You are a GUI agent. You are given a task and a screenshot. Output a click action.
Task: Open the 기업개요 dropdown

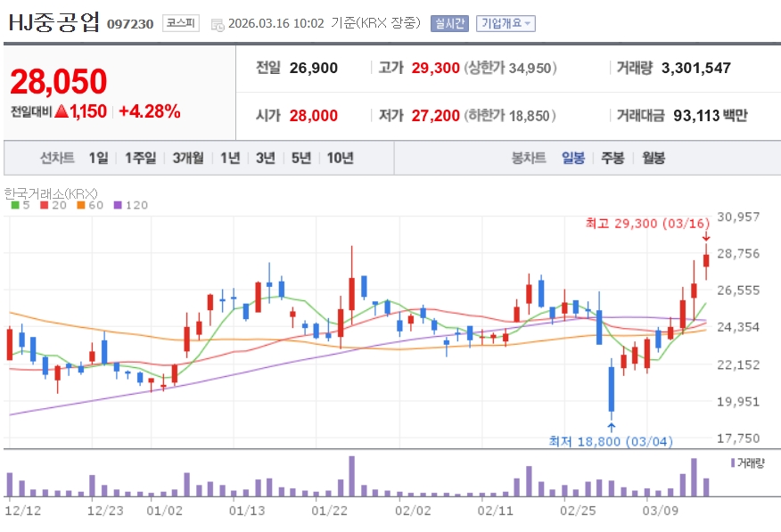(506, 24)
